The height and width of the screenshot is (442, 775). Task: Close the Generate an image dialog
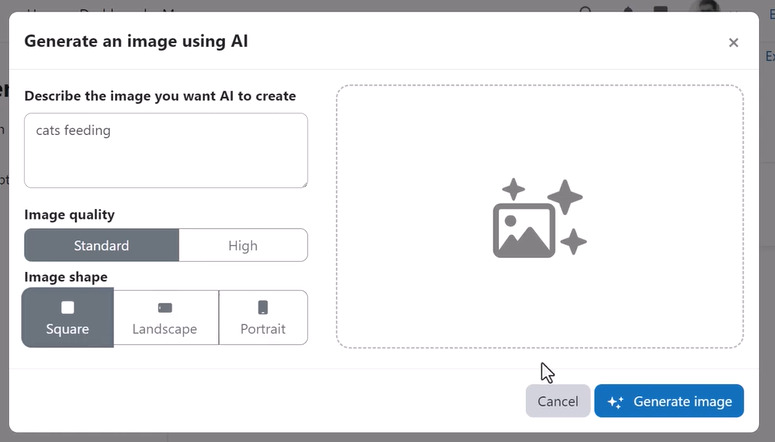click(733, 42)
